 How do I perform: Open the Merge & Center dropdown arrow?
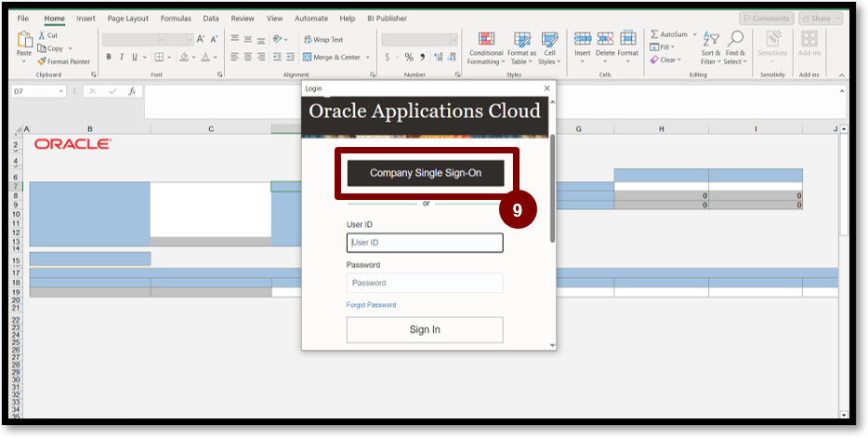tap(368, 57)
